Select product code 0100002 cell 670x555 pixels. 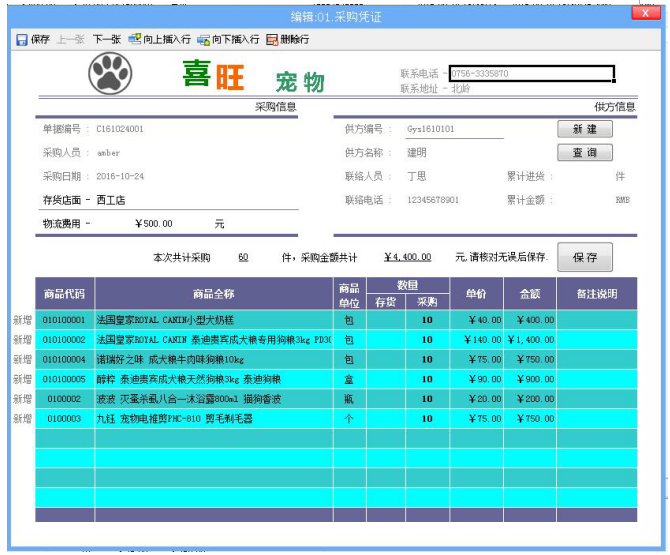point(65,399)
